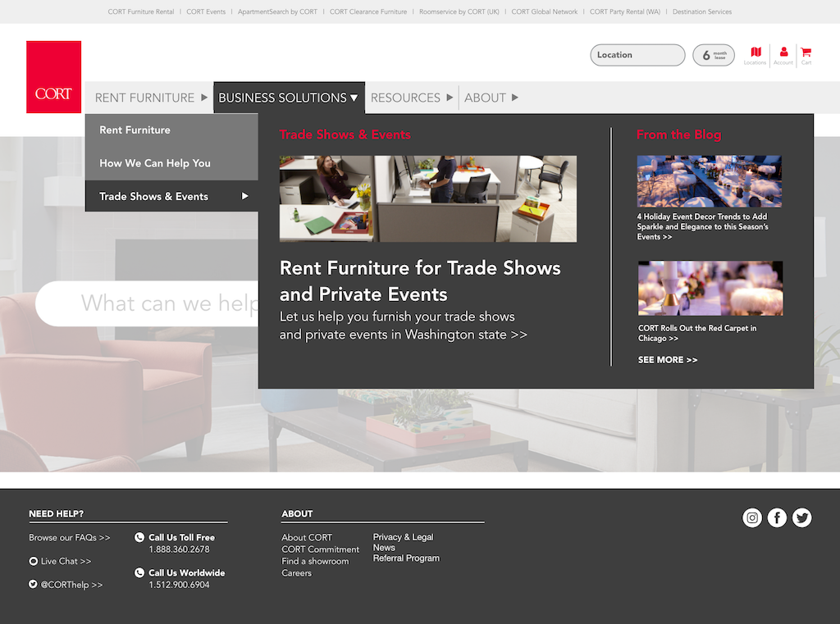840x624 pixels.
Task: Expand the ABOUT navigation dropdown
Action: click(491, 97)
